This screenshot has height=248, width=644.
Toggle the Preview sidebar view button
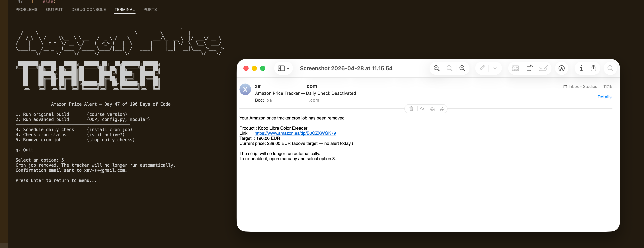coord(281,68)
